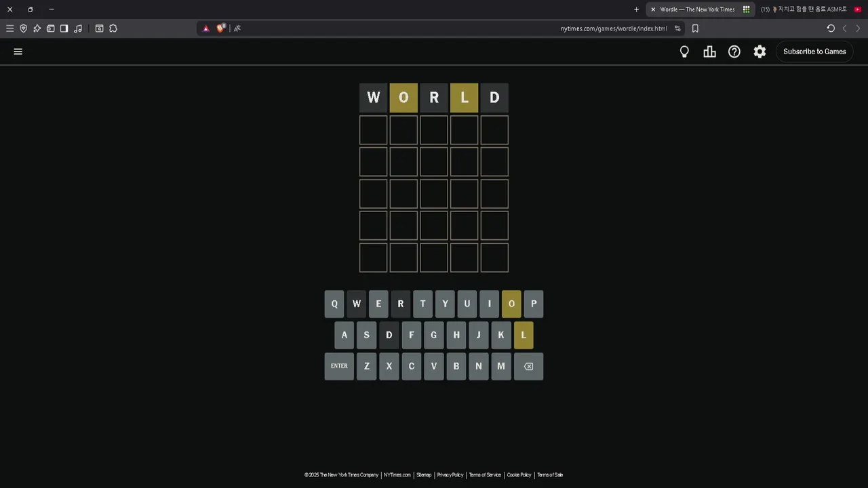Click the U key on the Wordle keyboard
Screen dimensions: 868x488
click(467, 304)
